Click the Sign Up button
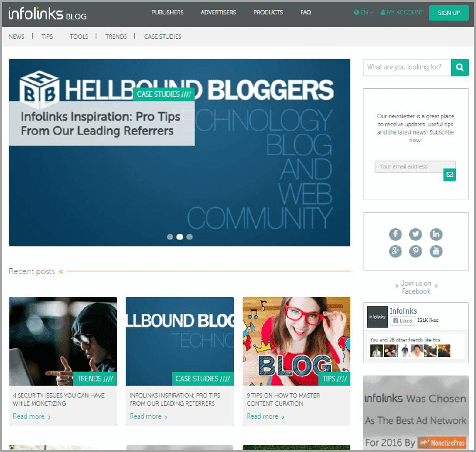 [448, 13]
